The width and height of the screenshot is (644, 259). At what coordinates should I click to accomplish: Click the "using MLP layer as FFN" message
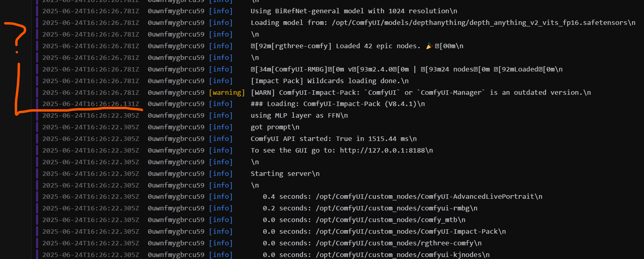299,115
